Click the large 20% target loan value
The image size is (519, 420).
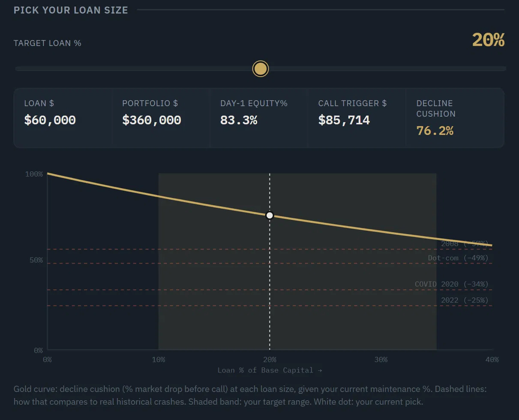coord(488,40)
